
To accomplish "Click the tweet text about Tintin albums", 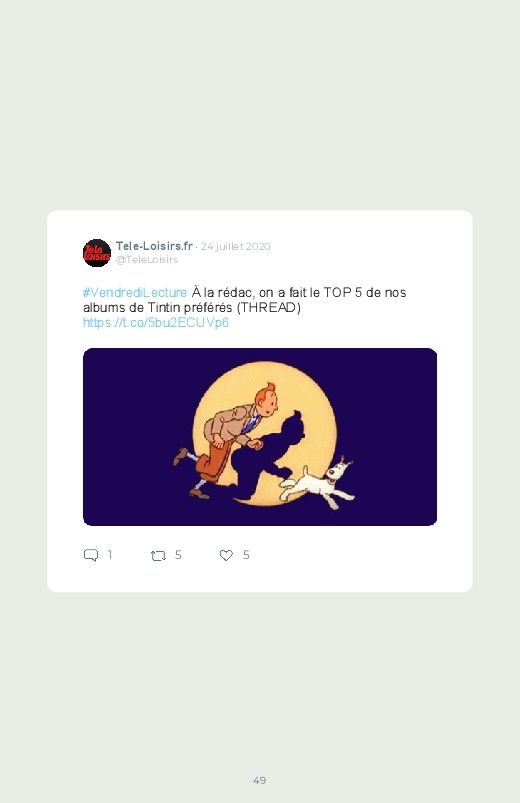I will [x=244, y=300].
